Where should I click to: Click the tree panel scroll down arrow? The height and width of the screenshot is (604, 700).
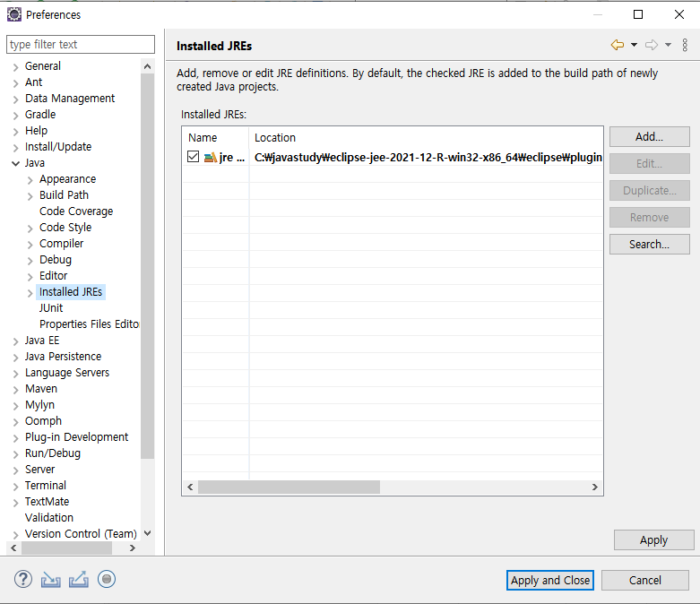[x=147, y=533]
